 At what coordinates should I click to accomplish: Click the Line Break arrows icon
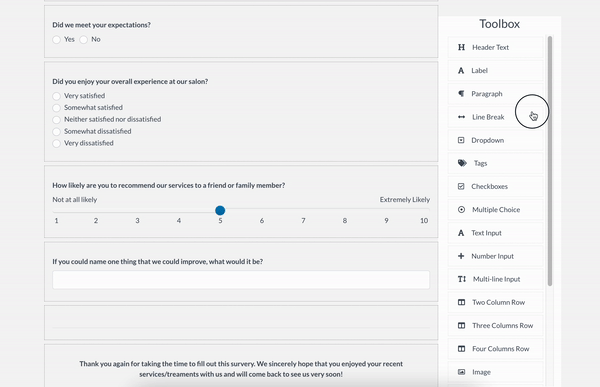pyautogui.click(x=461, y=117)
